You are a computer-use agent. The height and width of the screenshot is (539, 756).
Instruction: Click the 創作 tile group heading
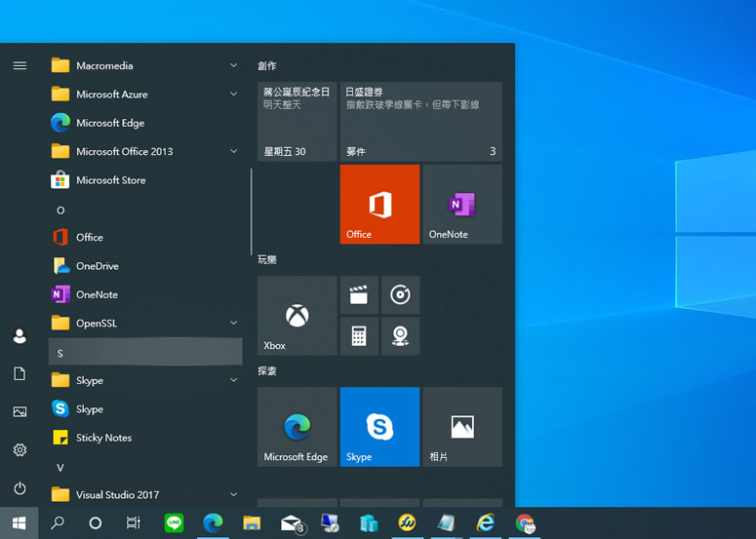267,65
